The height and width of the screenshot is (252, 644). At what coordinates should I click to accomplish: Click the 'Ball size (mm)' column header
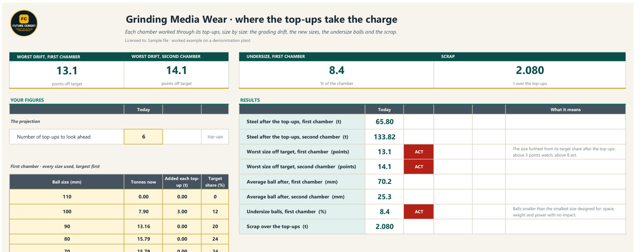67,182
